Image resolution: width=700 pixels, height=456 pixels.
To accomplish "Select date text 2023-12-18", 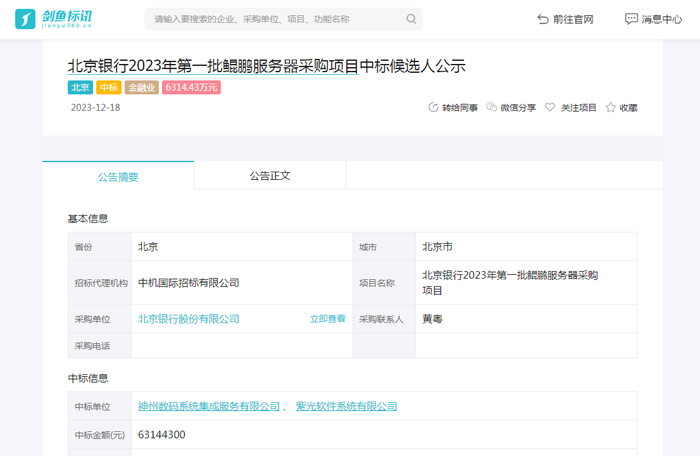I will pos(95,108).
